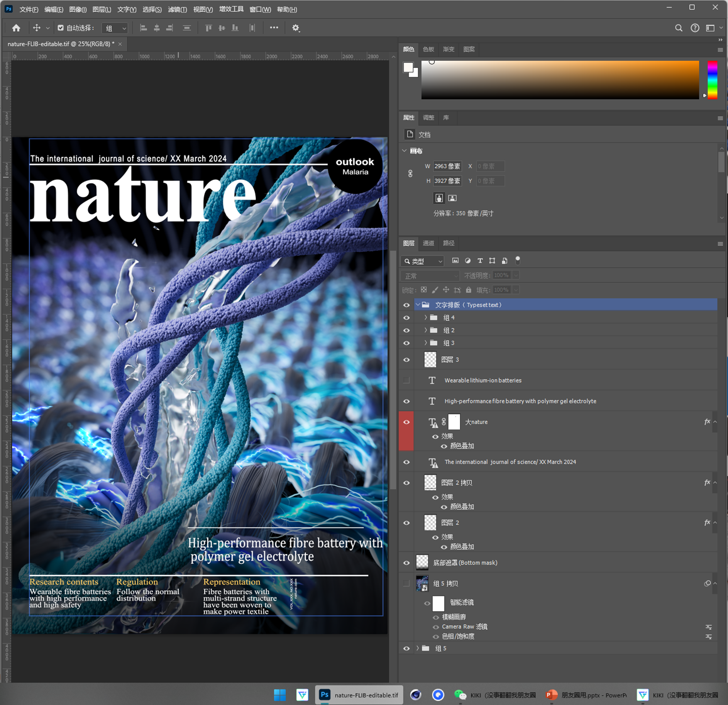Screen dimensions: 728x705
Task: Expand the 组 2 group
Action: coord(425,330)
